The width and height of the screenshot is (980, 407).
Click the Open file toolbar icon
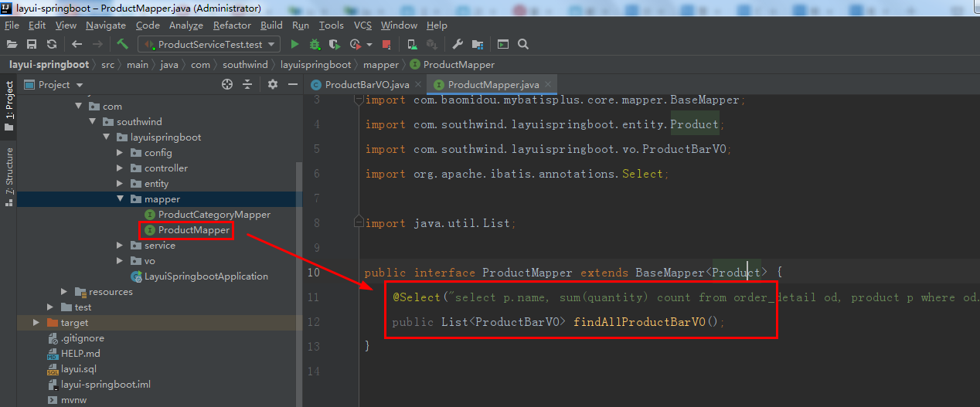click(x=12, y=44)
